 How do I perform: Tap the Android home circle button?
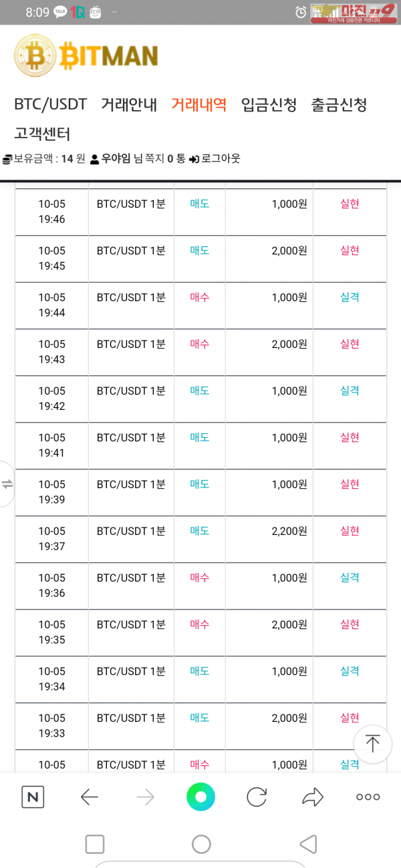coord(201,844)
